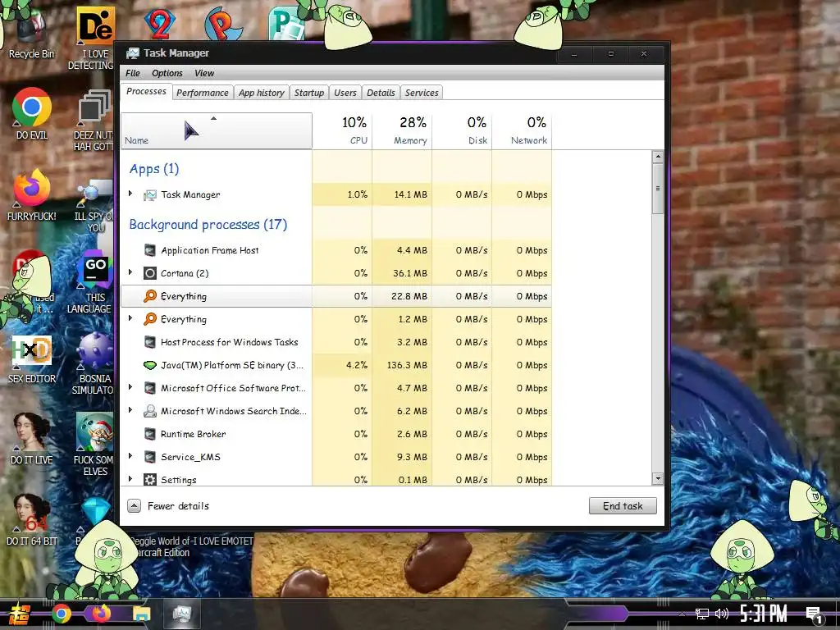Image resolution: width=840 pixels, height=630 pixels.
Task: Open Firefox from the taskbar
Action: point(101,614)
